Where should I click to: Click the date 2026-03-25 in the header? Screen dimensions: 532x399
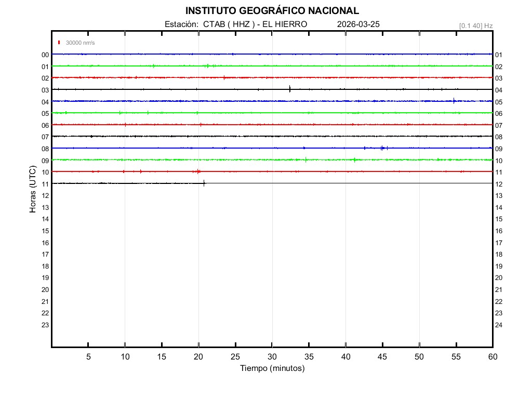tap(358, 24)
